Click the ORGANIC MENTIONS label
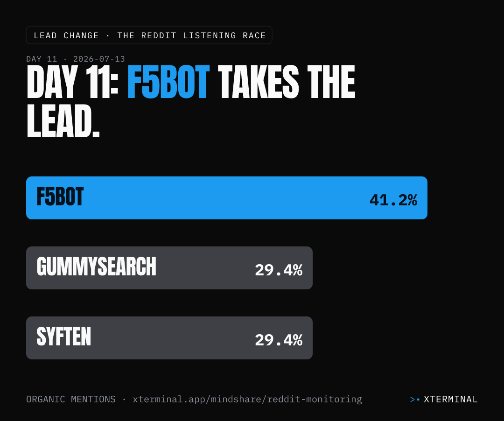504x421 pixels. click(71, 400)
